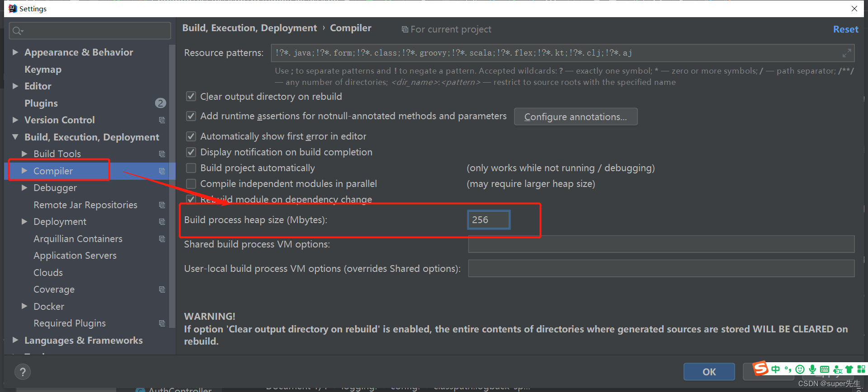Screen dimensions: 868x392
Task: Click the For current project icon
Action: click(405, 29)
